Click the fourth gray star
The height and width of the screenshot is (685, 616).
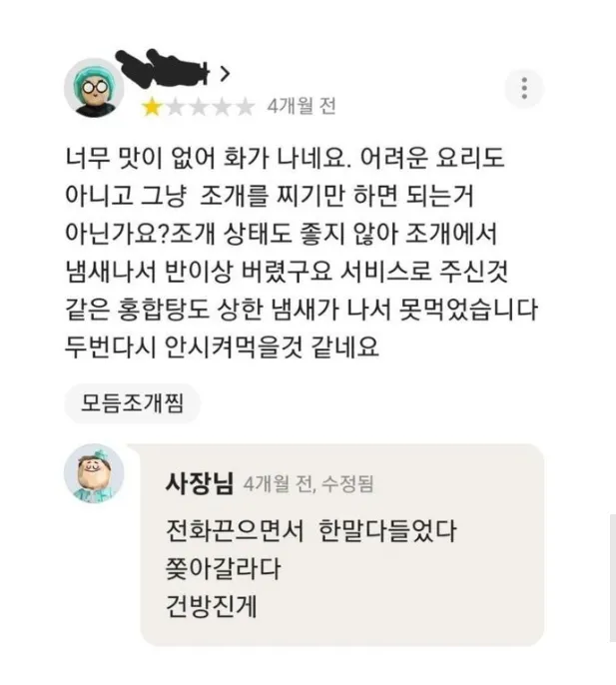click(x=222, y=107)
